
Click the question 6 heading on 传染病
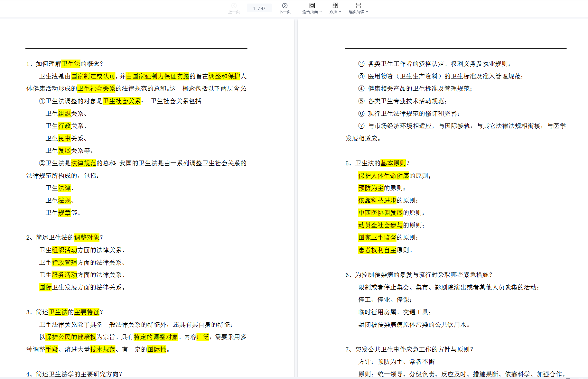(419, 275)
